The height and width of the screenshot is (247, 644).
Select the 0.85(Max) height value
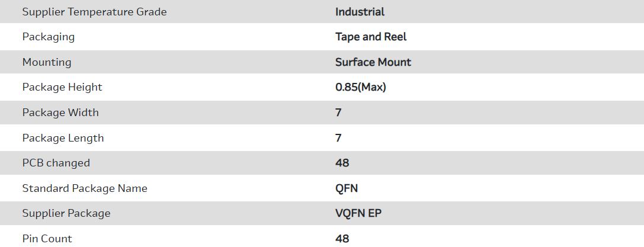tap(360, 87)
